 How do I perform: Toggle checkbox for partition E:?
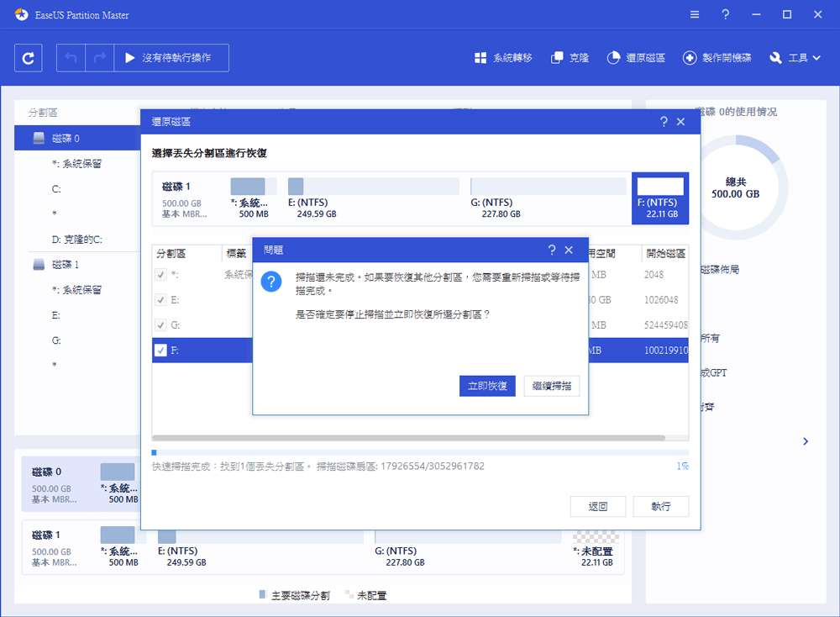160,299
